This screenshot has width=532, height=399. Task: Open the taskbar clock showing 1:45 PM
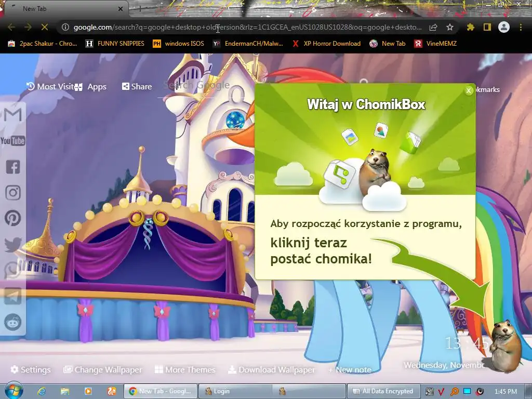(x=506, y=392)
